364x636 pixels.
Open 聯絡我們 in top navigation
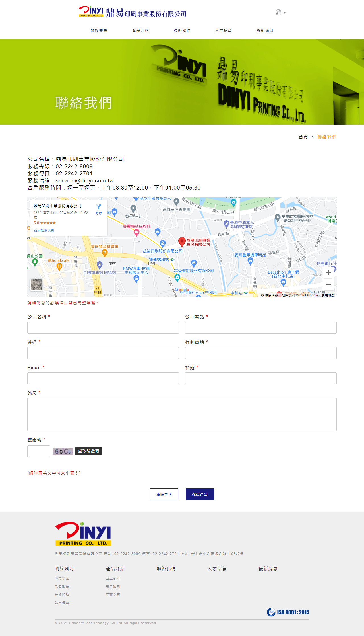coord(182,30)
